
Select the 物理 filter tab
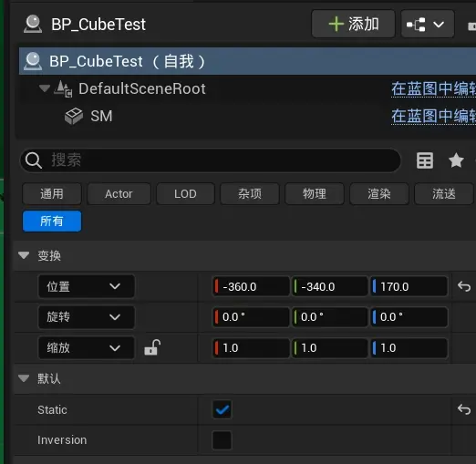click(x=315, y=193)
